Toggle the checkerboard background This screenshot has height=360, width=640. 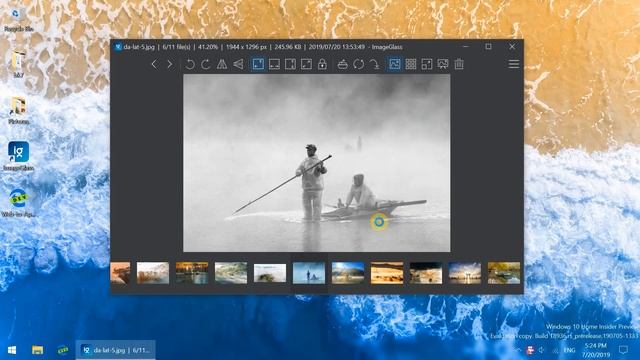point(411,64)
